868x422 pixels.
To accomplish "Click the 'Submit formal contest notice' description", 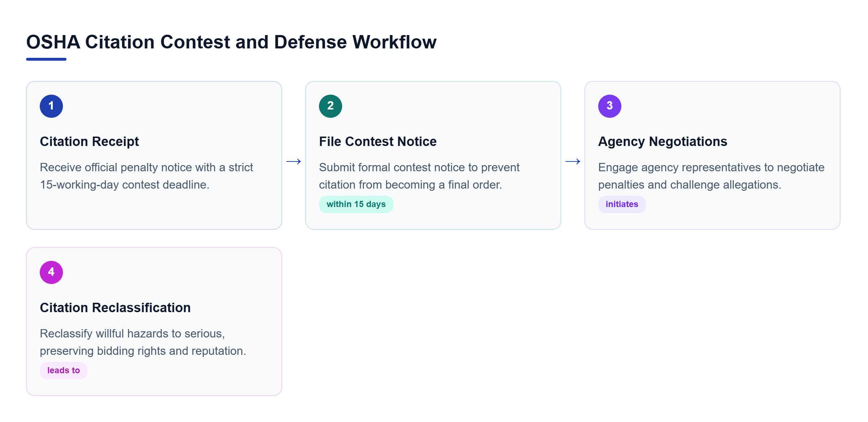I will [419, 176].
